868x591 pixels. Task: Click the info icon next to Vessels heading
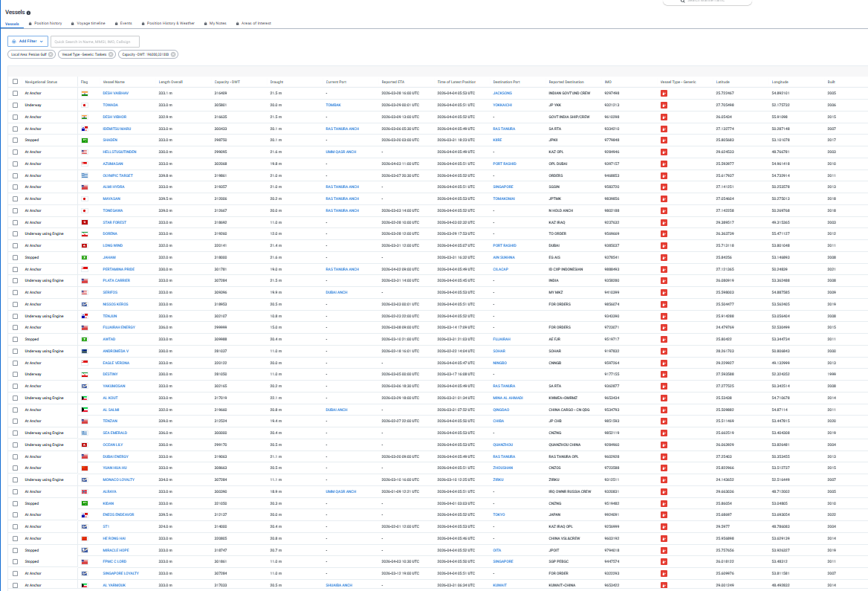(x=29, y=13)
